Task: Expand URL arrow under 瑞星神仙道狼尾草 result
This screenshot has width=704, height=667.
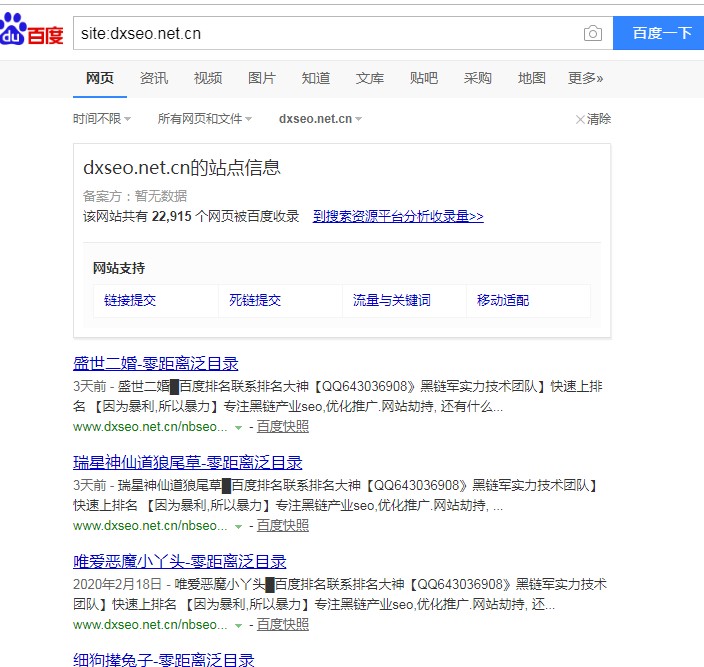Action: [x=238, y=527]
